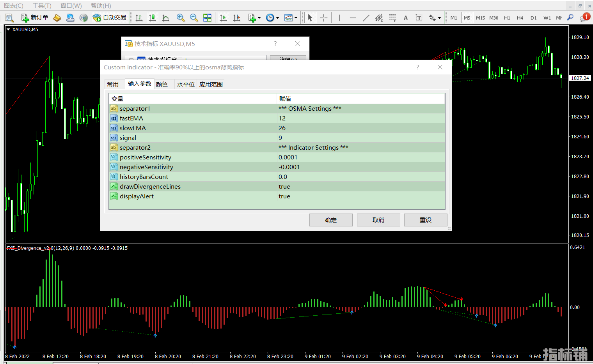Open the virtual hosting cloud icon

click(70, 18)
